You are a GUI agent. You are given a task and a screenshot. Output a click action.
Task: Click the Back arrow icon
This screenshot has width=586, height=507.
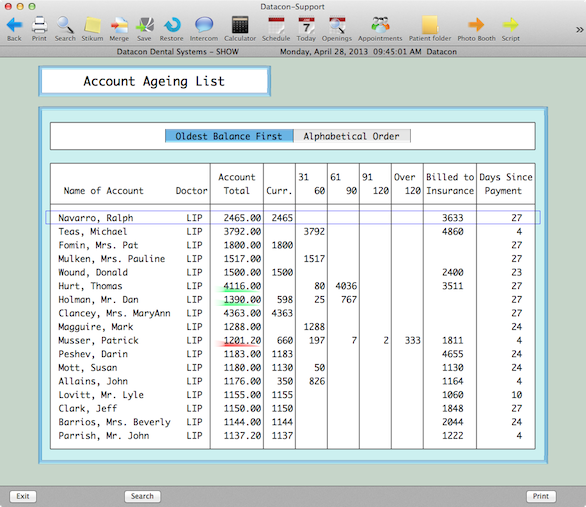(14, 25)
